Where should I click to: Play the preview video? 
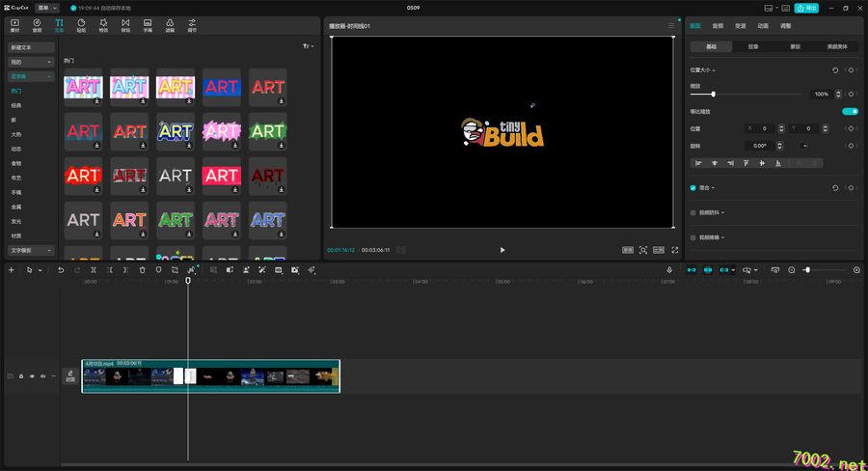click(x=502, y=250)
